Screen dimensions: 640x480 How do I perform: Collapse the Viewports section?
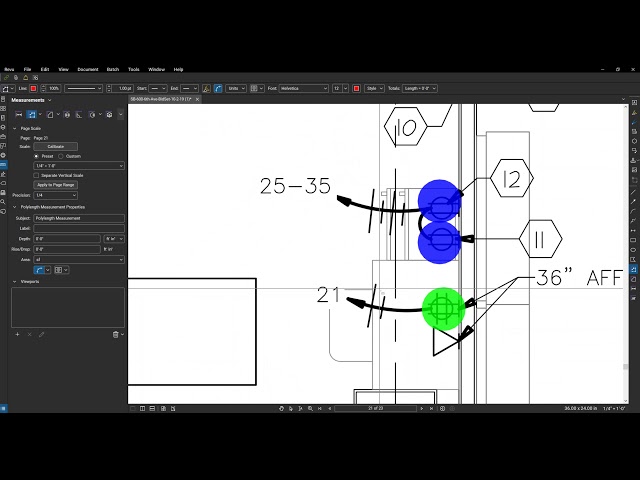pyautogui.click(x=15, y=282)
